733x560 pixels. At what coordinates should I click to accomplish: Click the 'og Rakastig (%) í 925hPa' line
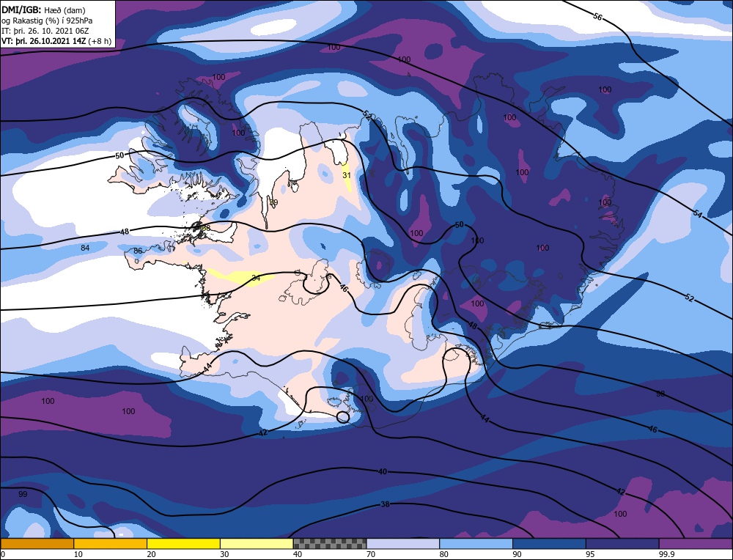click(47, 21)
